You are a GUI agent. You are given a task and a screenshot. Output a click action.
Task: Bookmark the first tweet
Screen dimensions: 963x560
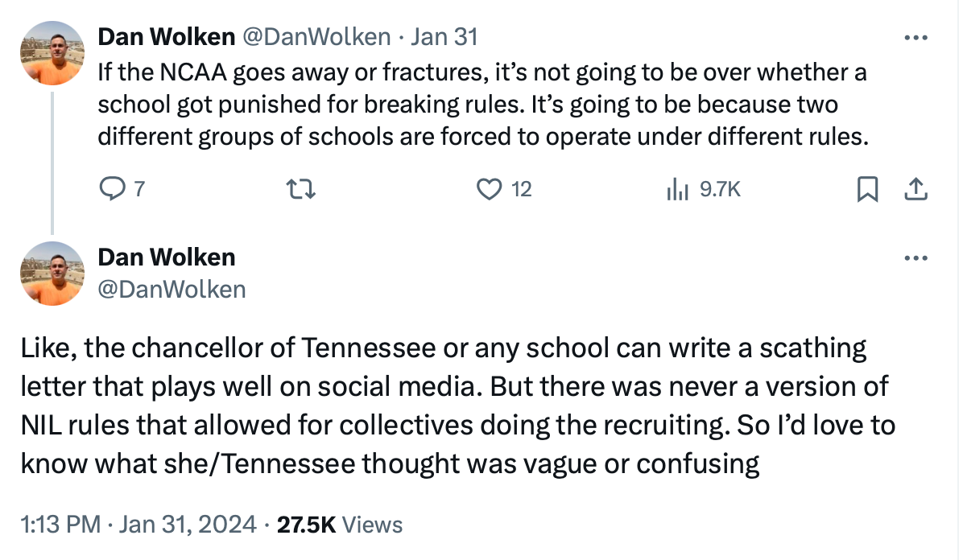click(x=867, y=189)
